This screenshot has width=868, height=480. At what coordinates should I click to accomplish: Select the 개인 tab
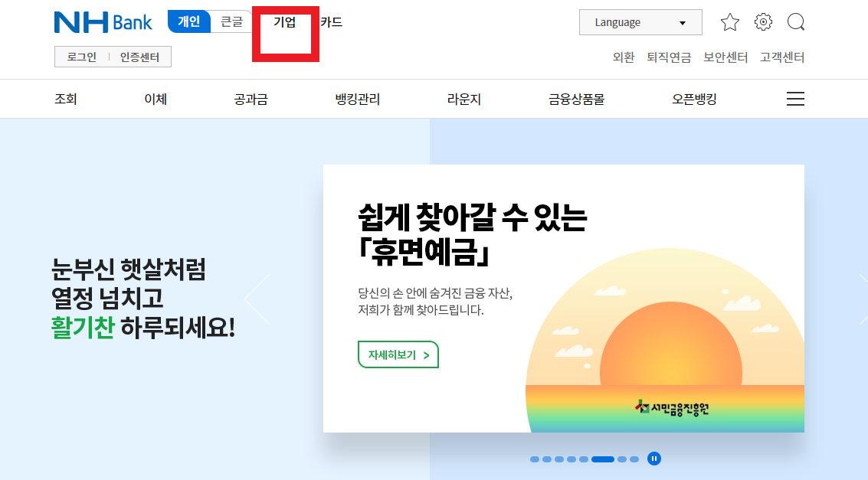coord(188,21)
